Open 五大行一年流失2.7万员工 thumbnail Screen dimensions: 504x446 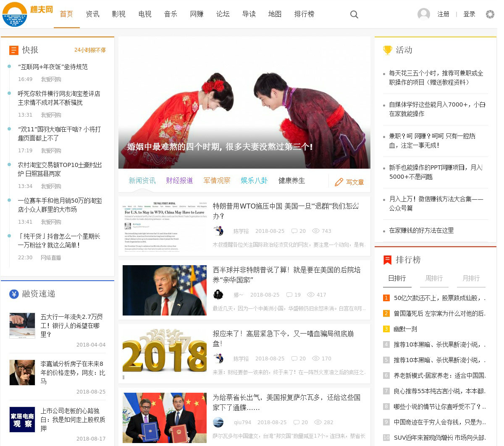pos(22,326)
